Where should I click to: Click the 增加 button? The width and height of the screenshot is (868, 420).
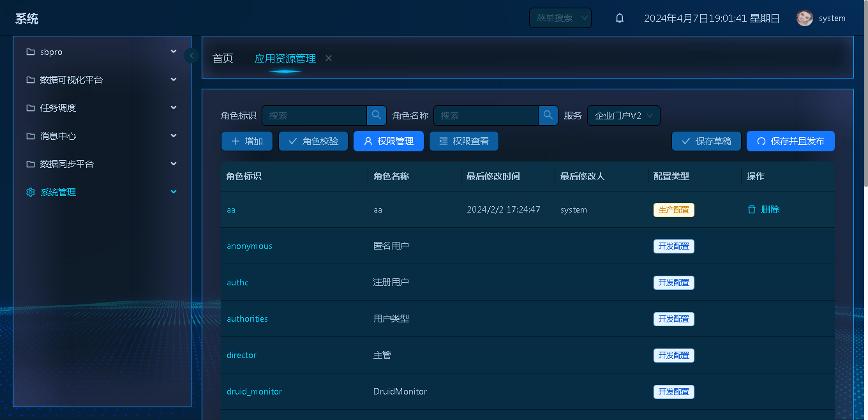tap(247, 141)
